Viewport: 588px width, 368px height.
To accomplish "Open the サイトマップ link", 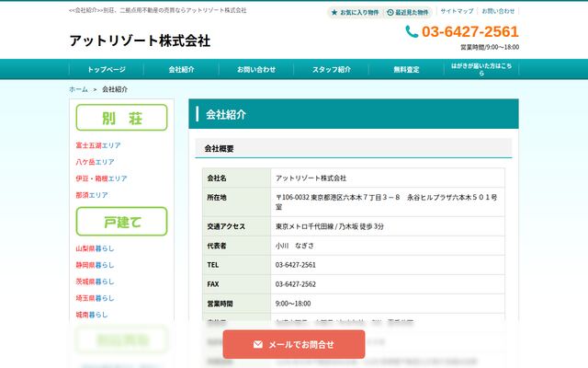I will point(457,11).
